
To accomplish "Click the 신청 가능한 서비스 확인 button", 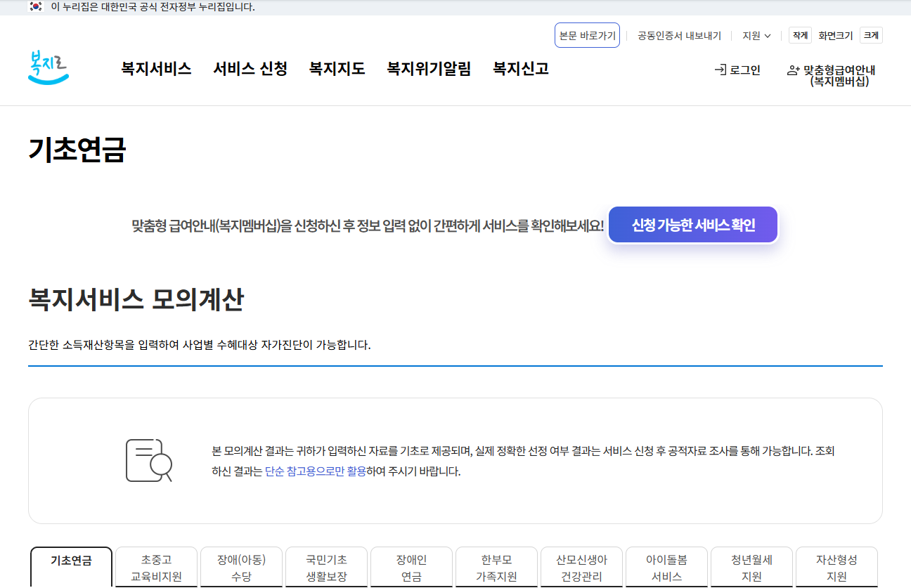I will 693,225.
